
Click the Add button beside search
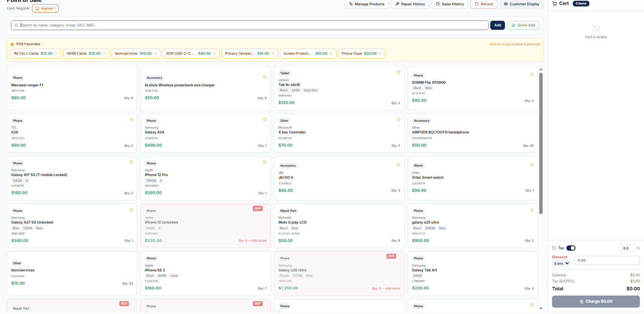[497, 25]
